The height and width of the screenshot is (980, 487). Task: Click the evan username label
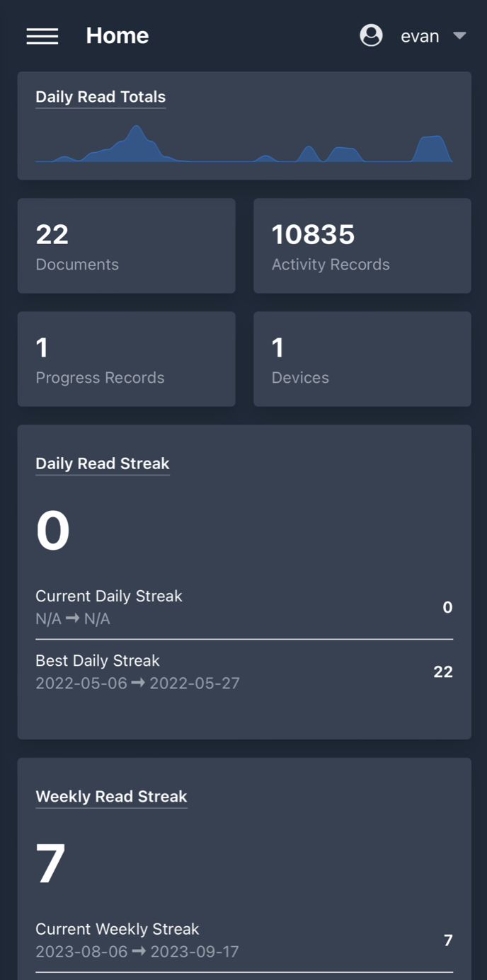[x=420, y=36]
